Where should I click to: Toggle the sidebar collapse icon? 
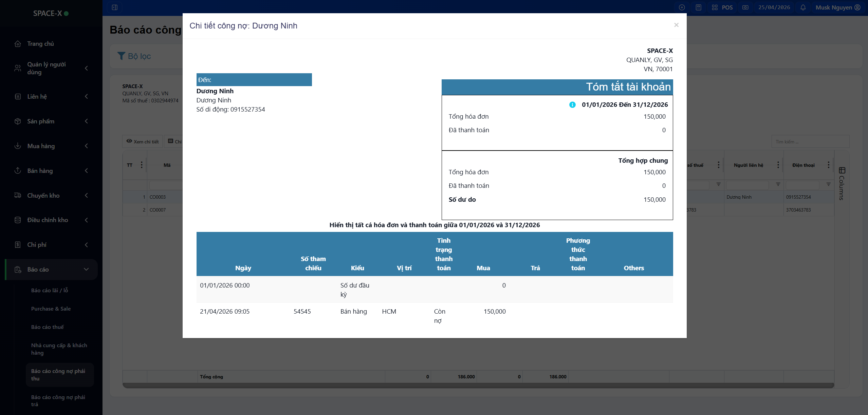(x=115, y=7)
